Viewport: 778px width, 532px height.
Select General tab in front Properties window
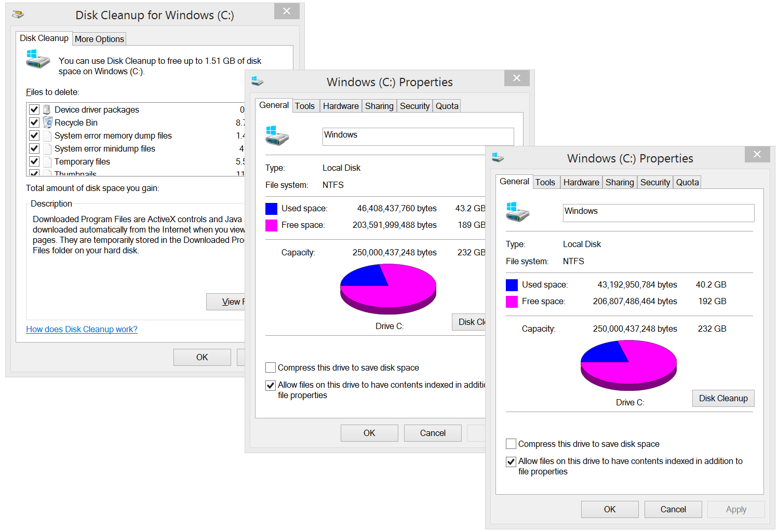pos(514,181)
